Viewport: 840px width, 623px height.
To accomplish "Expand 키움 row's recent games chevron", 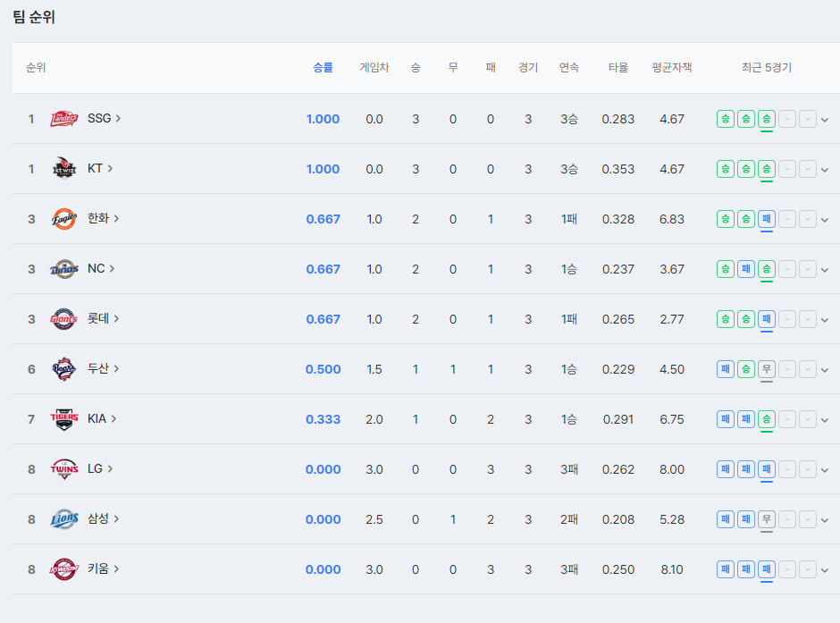I will [x=825, y=570].
